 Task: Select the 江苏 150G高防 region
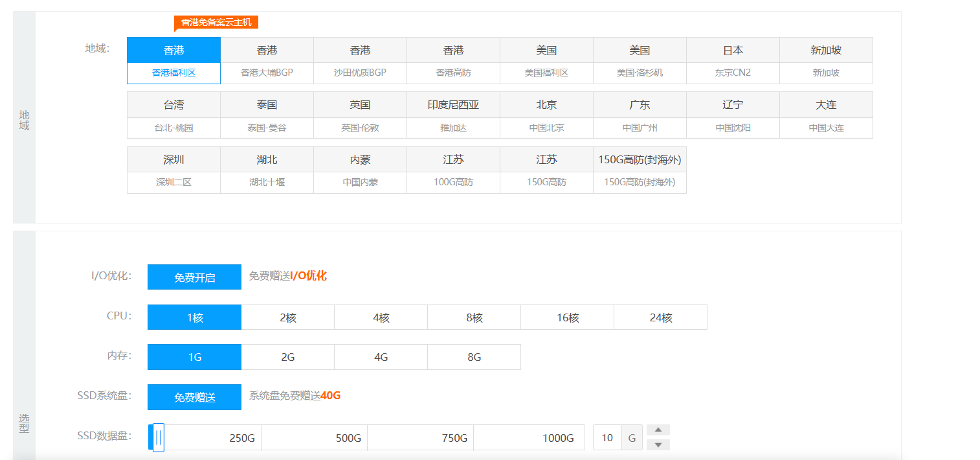(x=546, y=170)
